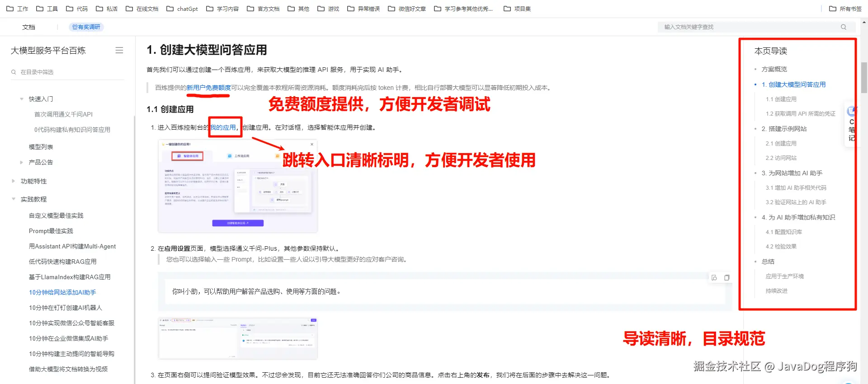Follow the 我的应用 link
The image size is (868, 384).
click(223, 127)
